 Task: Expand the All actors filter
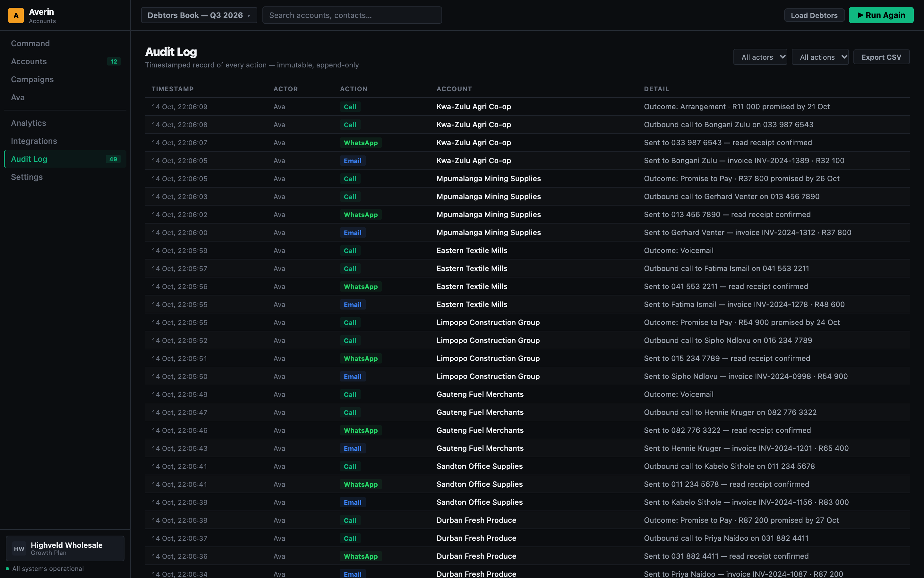[760, 57]
